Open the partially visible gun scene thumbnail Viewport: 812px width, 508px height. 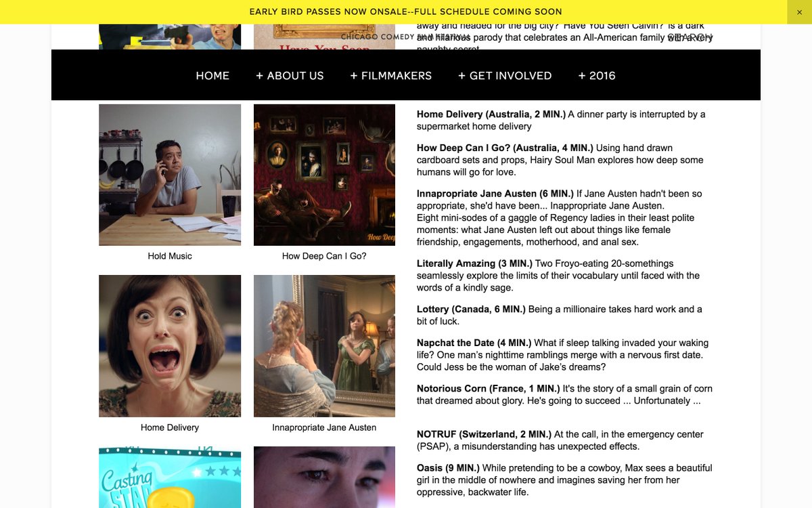pos(170,37)
